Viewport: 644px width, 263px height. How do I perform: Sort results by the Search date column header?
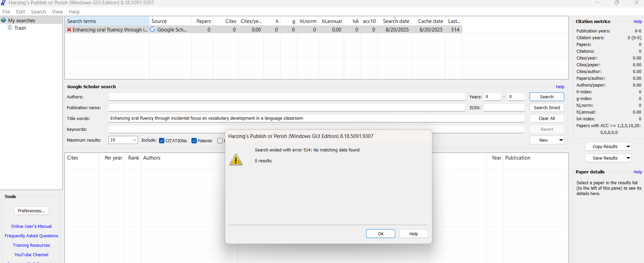tap(396, 21)
